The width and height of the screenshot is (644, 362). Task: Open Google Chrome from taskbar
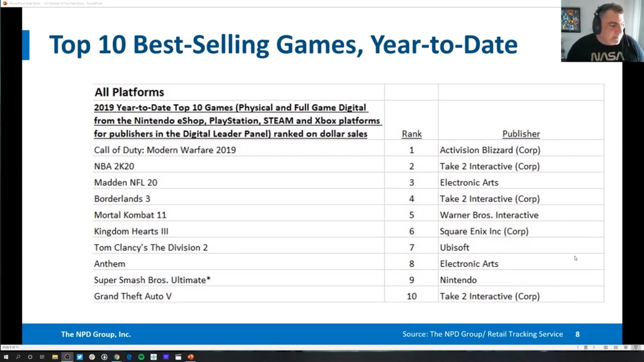[x=116, y=357]
